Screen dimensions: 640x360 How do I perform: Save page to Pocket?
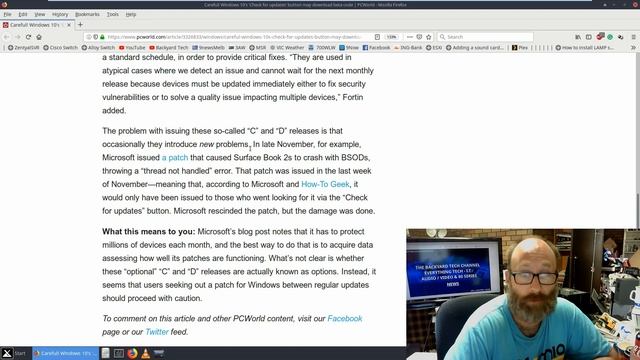[x=419, y=37]
